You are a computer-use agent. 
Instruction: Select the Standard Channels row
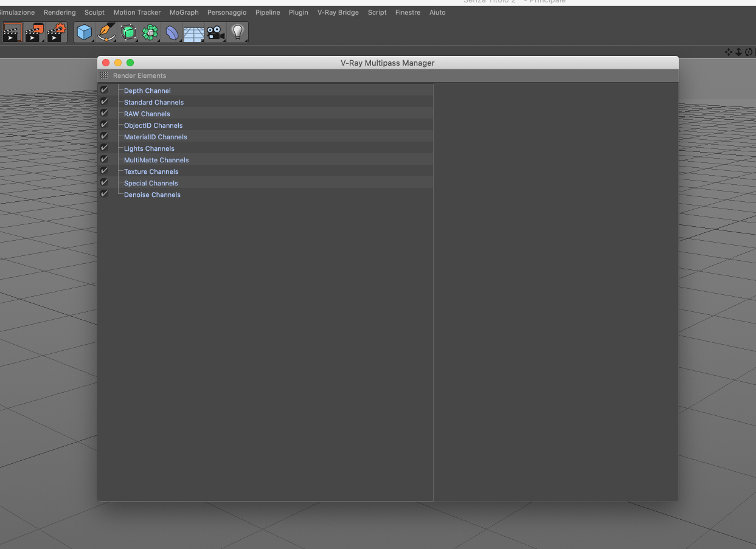[265, 102]
